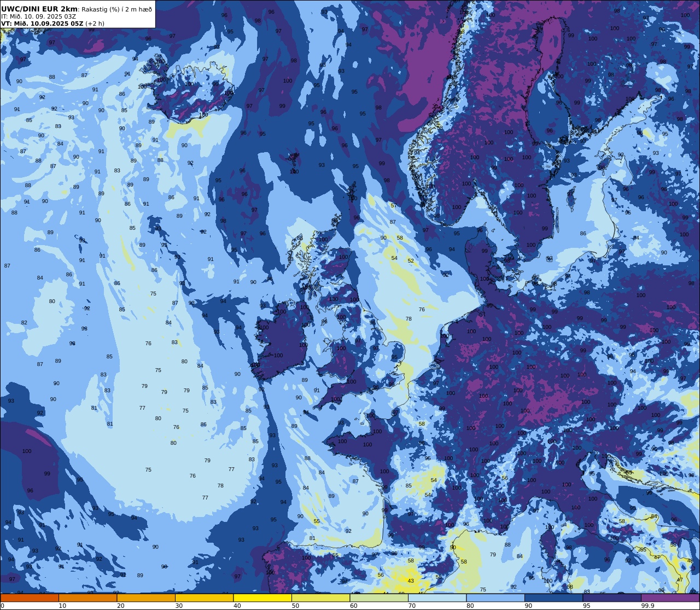Click the "IT: Mið. 10. 09. 2025 03Z" init time

(x=38, y=16)
